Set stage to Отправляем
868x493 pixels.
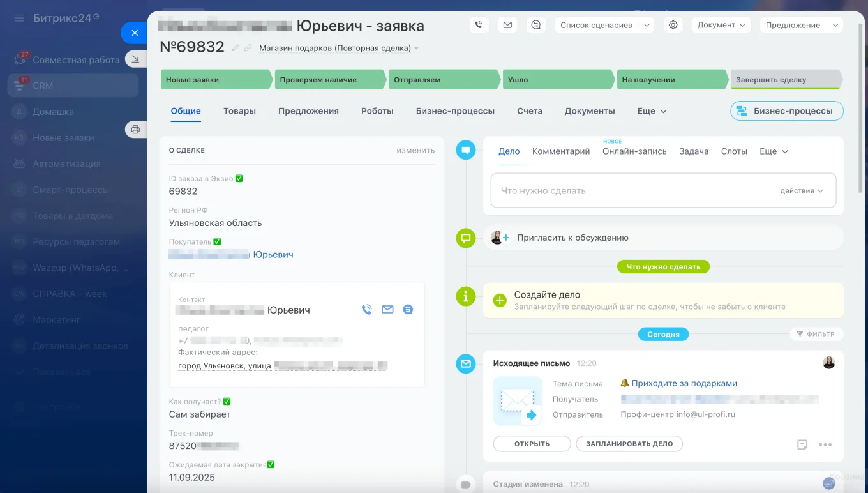point(444,80)
